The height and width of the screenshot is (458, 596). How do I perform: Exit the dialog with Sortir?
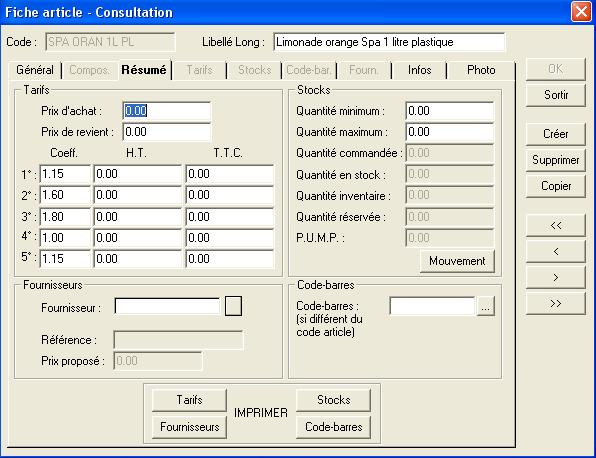click(555, 95)
